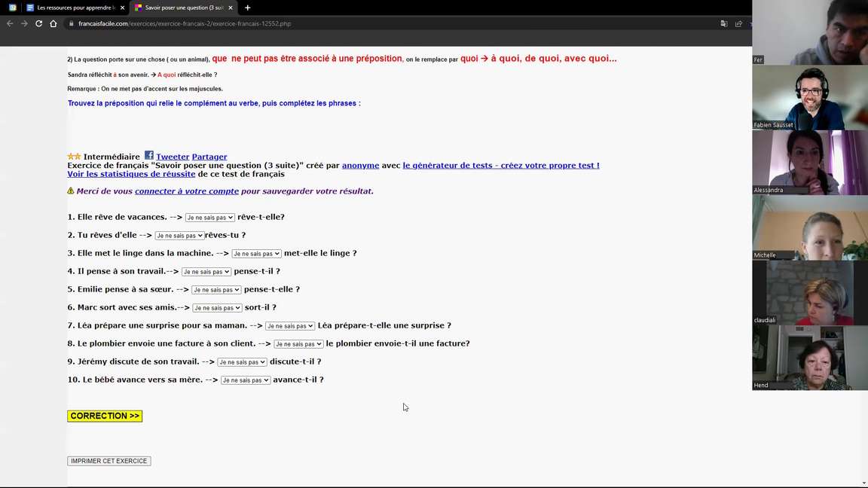The image size is (868, 488).
Task: Open dropdown for 'Le plombier envoie une facture'
Action: click(298, 344)
